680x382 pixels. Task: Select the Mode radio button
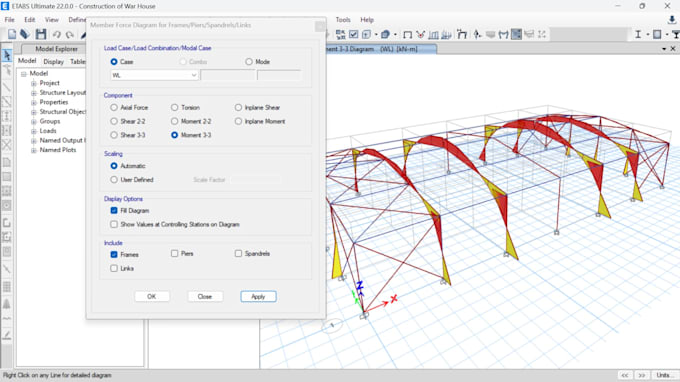pyautogui.click(x=248, y=62)
